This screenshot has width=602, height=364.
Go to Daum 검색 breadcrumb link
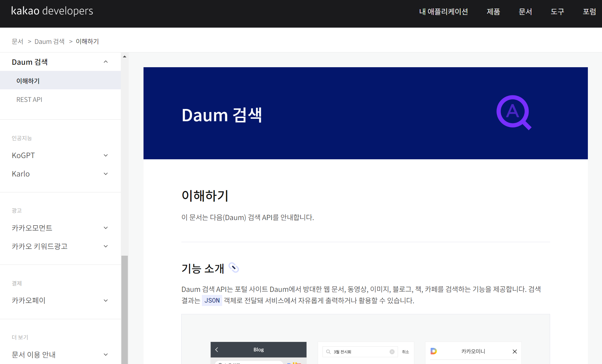(x=49, y=41)
